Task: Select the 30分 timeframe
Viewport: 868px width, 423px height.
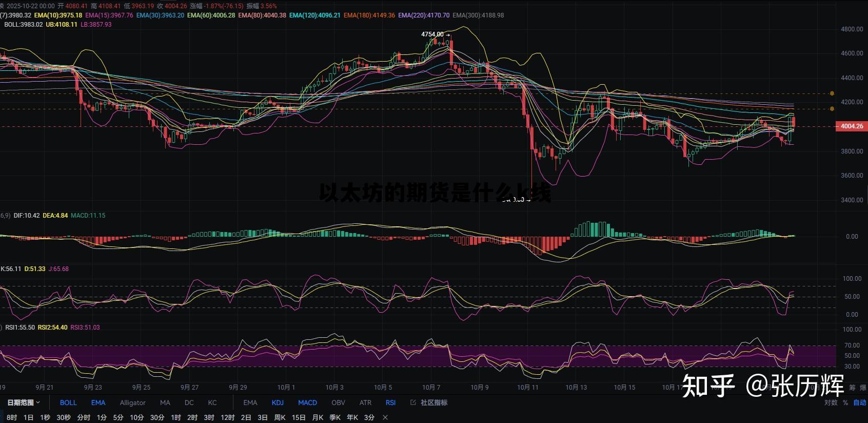Action: tap(157, 418)
